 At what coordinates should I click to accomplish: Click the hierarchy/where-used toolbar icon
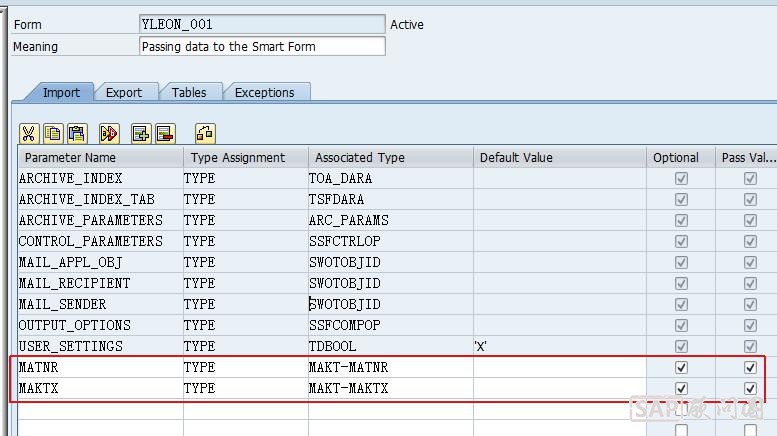pyautogui.click(x=205, y=133)
